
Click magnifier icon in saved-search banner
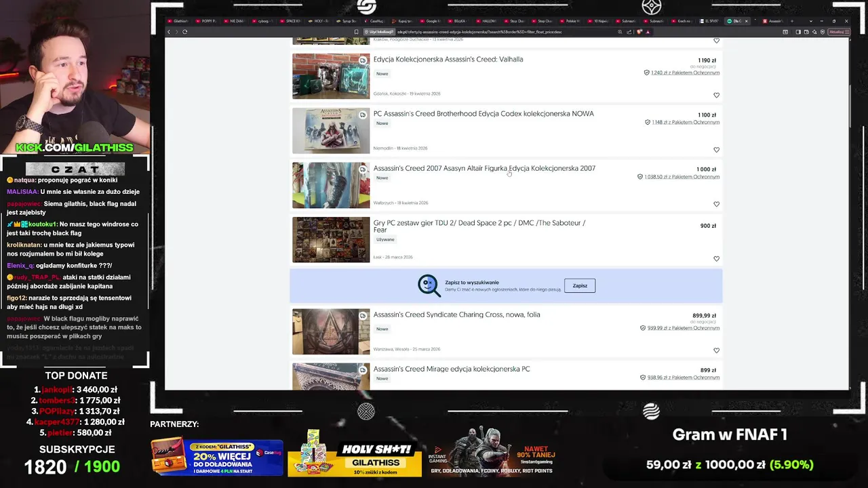429,285
